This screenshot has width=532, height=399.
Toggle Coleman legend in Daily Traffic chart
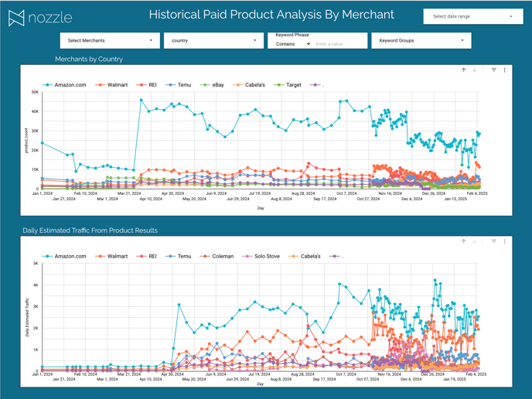pyautogui.click(x=217, y=256)
